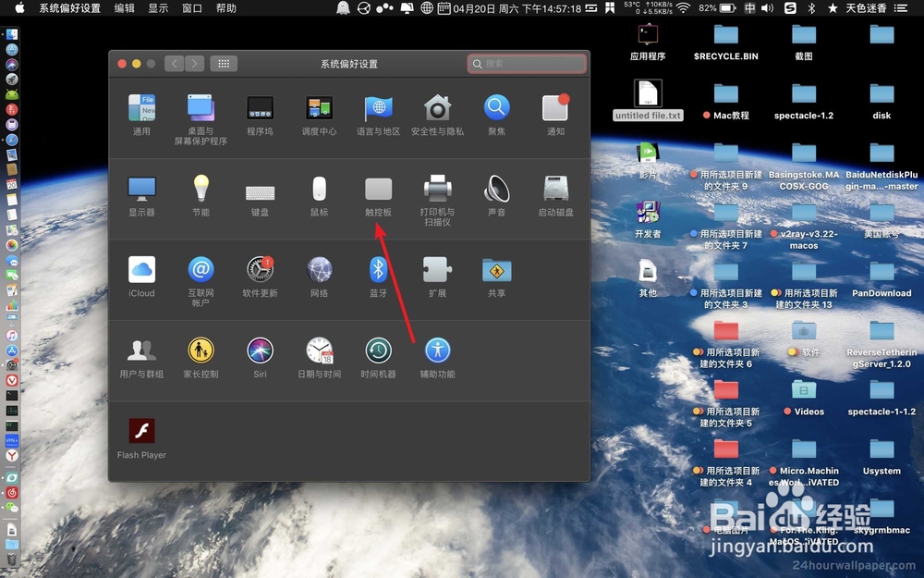Viewport: 924px width, 578px height.
Task: Click the back navigation arrow
Action: pyautogui.click(x=175, y=64)
